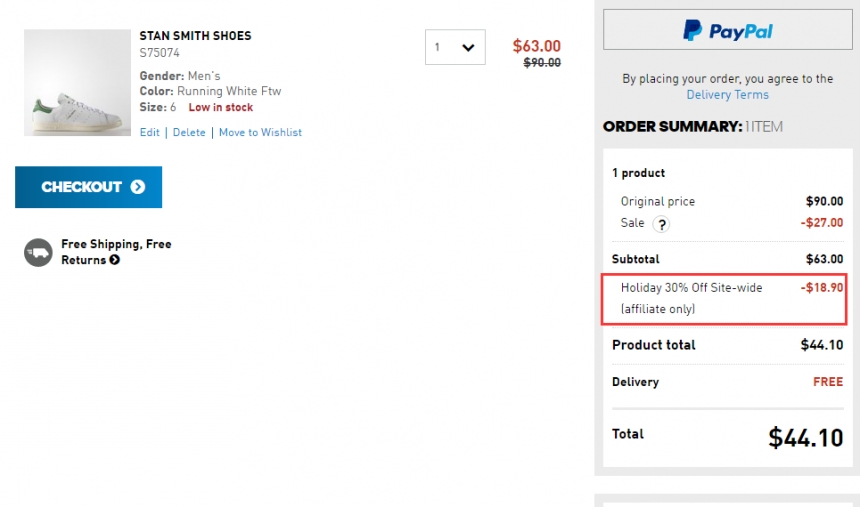Click the arrow icon beside Returns
This screenshot has width=860, height=507.
point(115,260)
